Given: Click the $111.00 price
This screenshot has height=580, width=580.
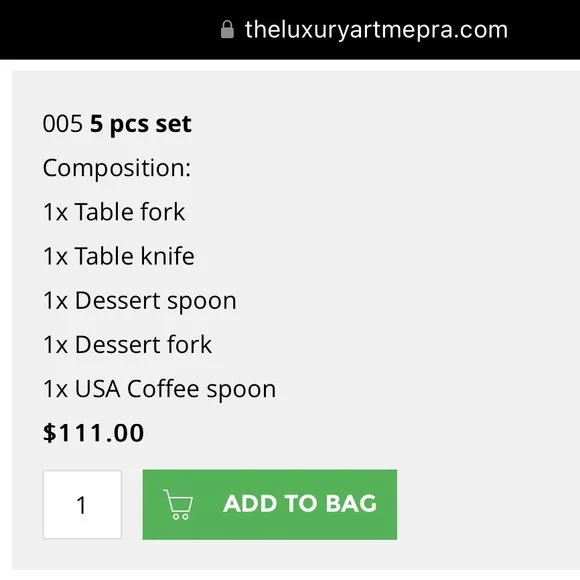Looking at the screenshot, I should pos(93,433).
